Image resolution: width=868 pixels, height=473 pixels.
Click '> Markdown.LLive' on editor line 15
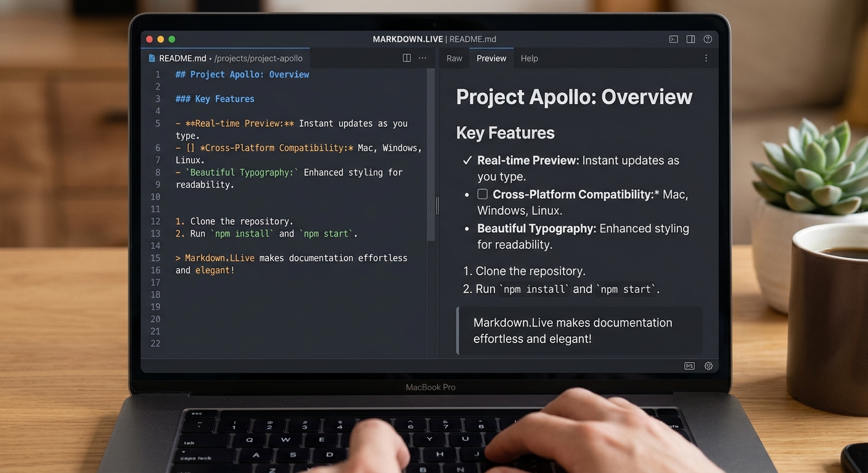(215, 258)
